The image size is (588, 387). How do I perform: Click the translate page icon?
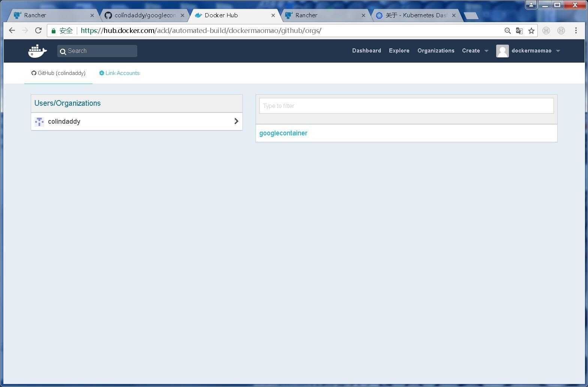(x=519, y=31)
